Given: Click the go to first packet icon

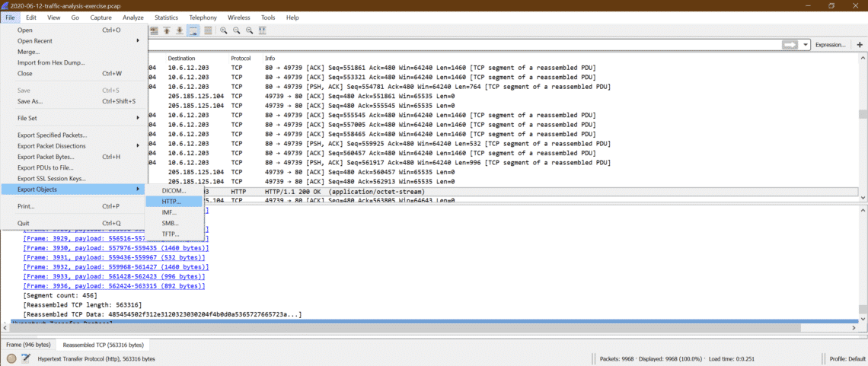Looking at the screenshot, I should (x=167, y=30).
